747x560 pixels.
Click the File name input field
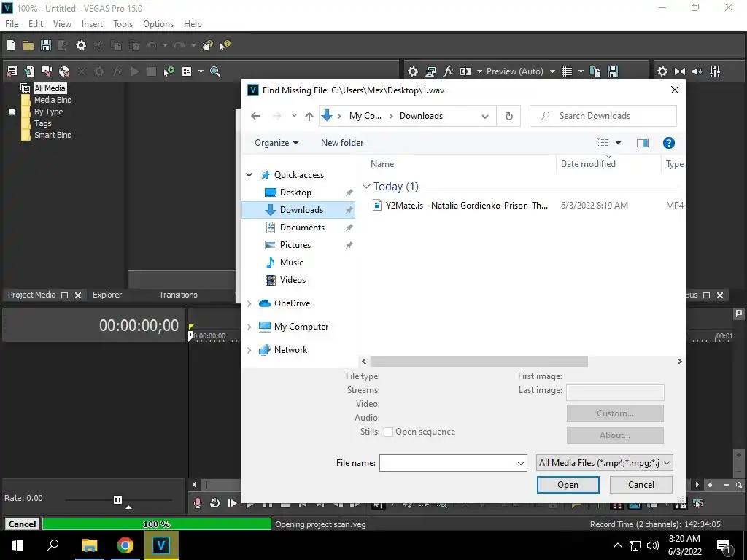point(448,463)
